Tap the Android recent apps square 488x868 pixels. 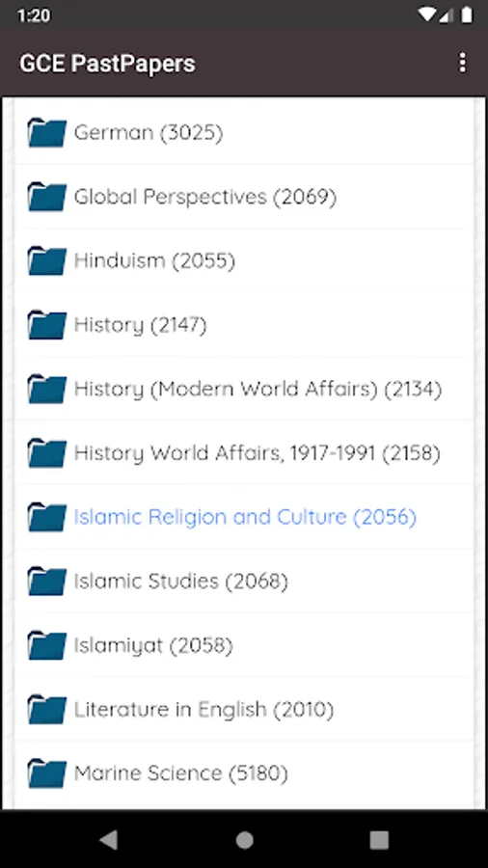(379, 840)
